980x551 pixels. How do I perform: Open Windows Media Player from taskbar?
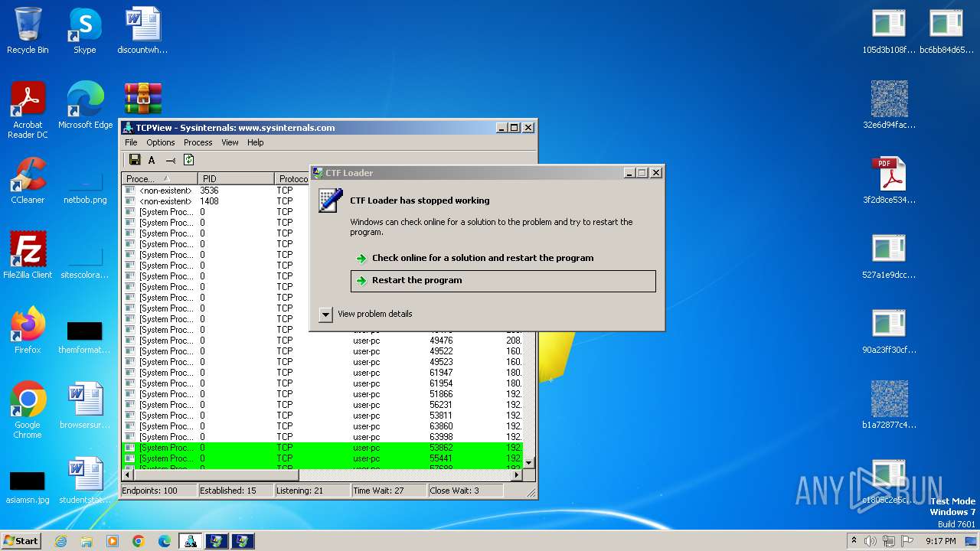(x=113, y=541)
